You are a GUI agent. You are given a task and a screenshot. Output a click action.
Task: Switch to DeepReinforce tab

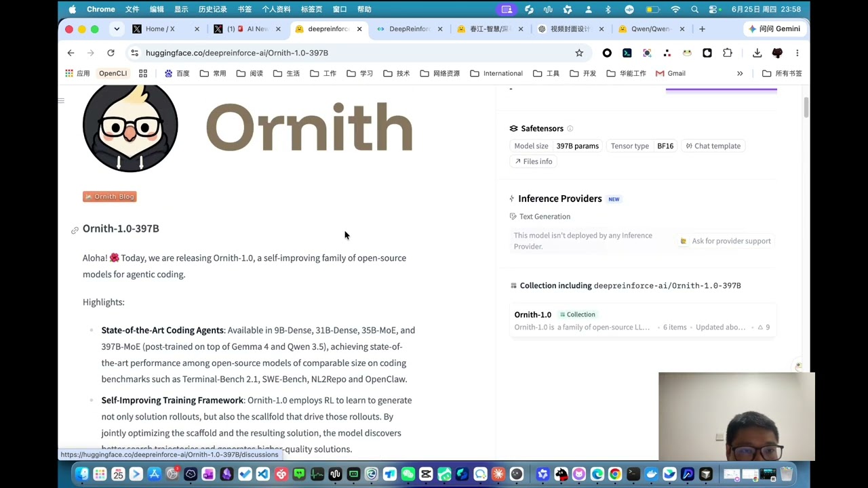tap(410, 29)
